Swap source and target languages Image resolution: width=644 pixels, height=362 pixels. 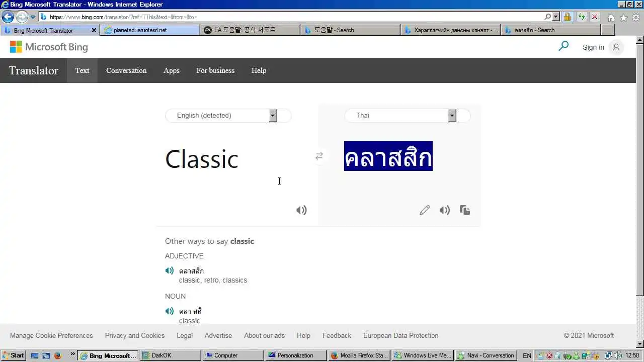319,156
